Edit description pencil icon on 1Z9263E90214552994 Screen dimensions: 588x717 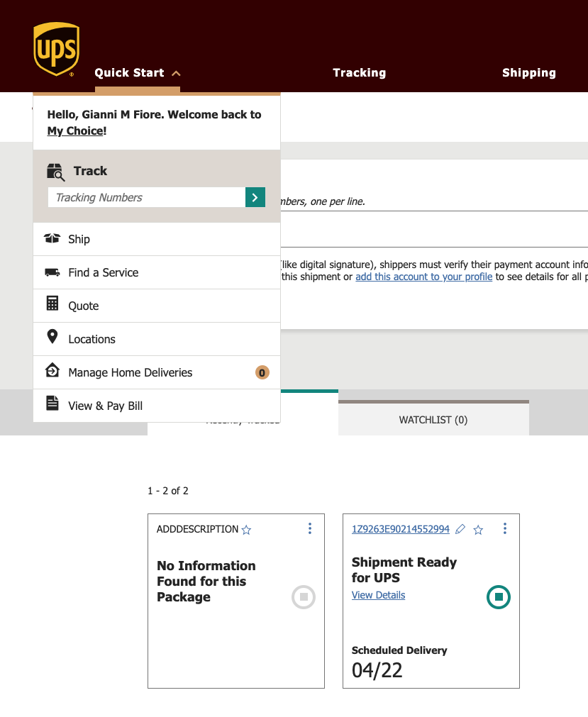point(460,529)
